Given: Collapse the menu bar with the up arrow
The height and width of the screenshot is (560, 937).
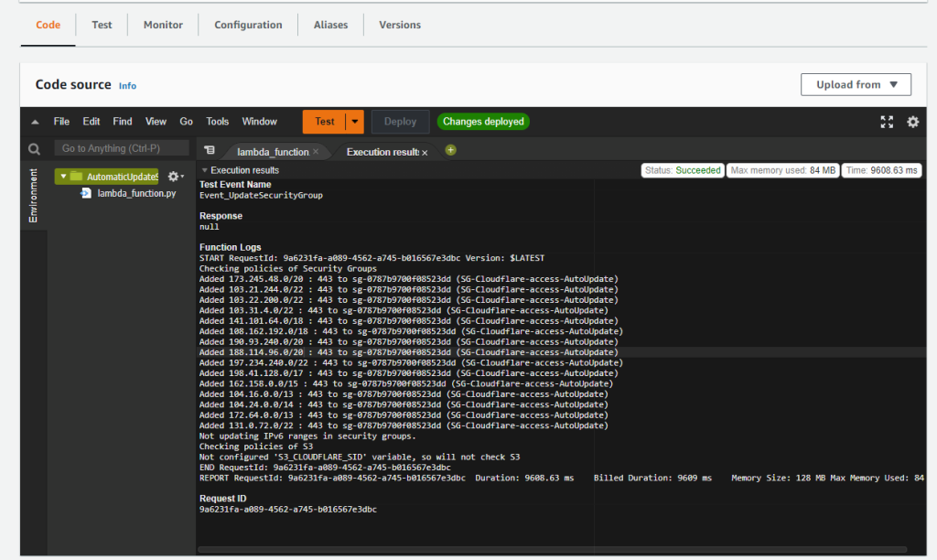Looking at the screenshot, I should tap(35, 122).
